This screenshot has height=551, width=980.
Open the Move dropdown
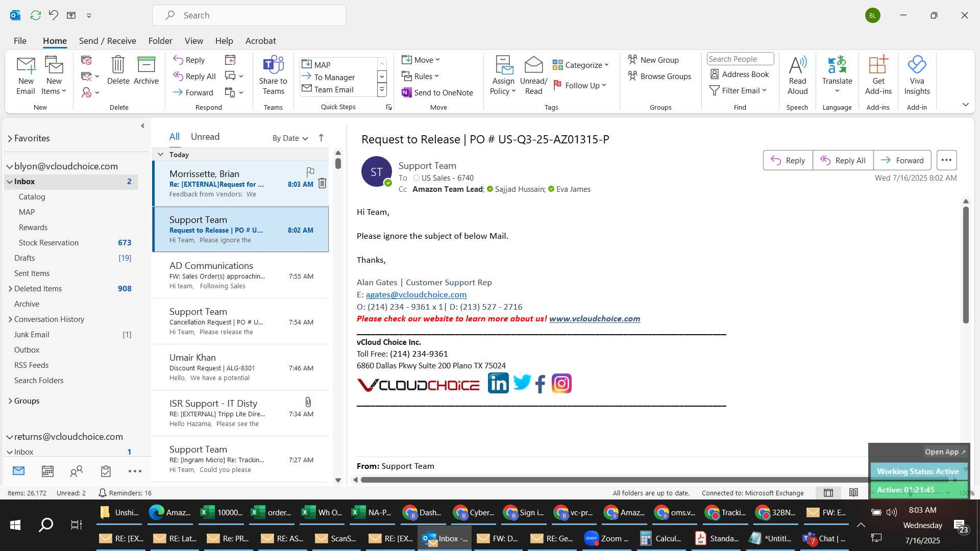421,60
